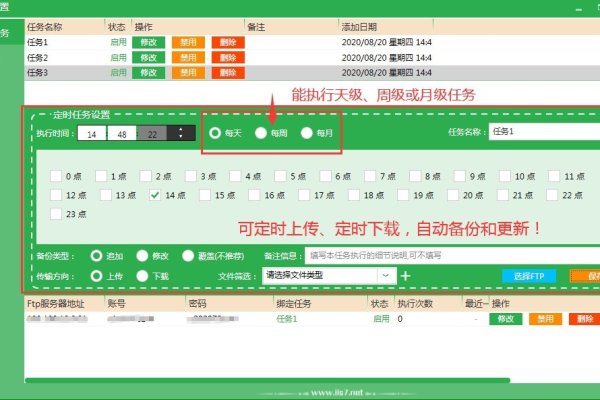Viewport: 600px width, 400px height.
Task: Click the up/down stepper of execution time
Action: (x=181, y=133)
